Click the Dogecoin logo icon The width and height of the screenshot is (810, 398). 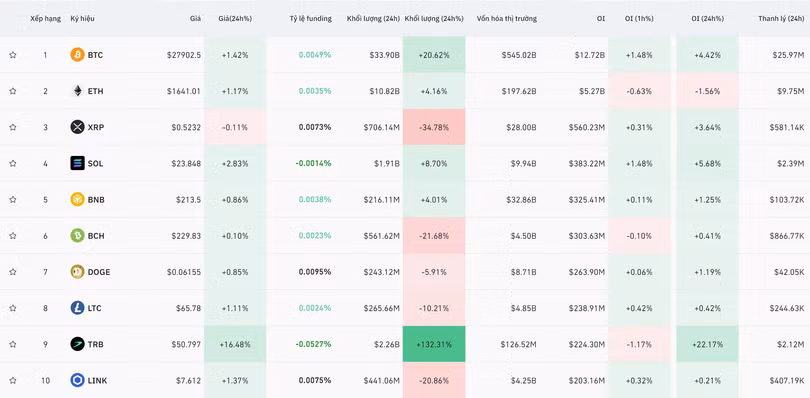click(x=77, y=272)
